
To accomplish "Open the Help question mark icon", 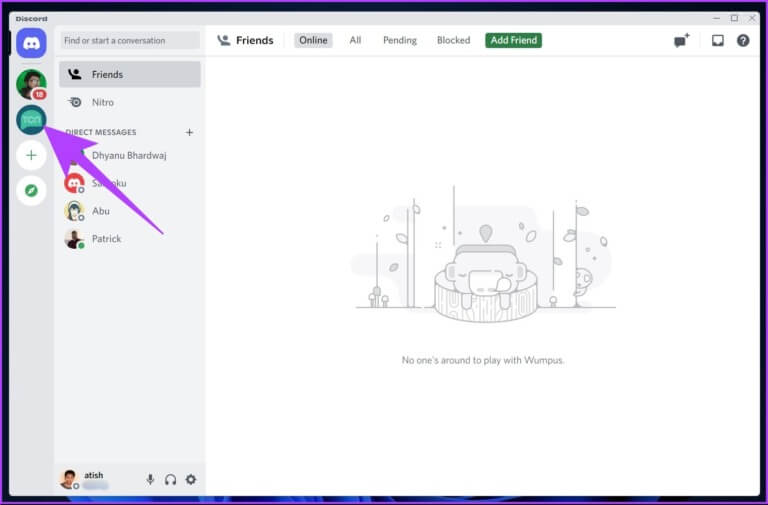I will coord(743,41).
